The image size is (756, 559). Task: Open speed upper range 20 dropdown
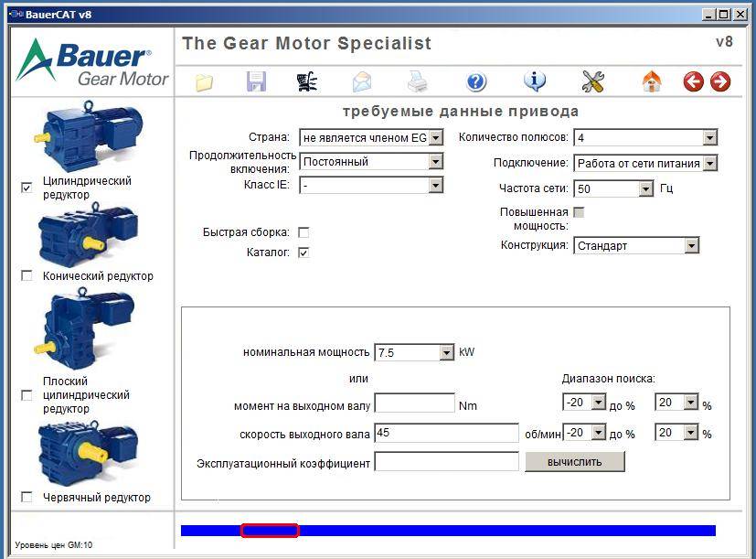676,432
